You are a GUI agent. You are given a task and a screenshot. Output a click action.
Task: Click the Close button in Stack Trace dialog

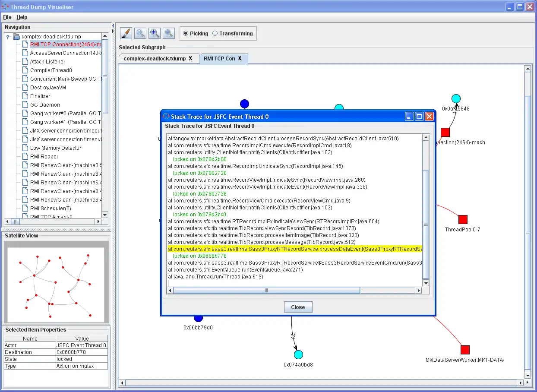click(x=298, y=307)
